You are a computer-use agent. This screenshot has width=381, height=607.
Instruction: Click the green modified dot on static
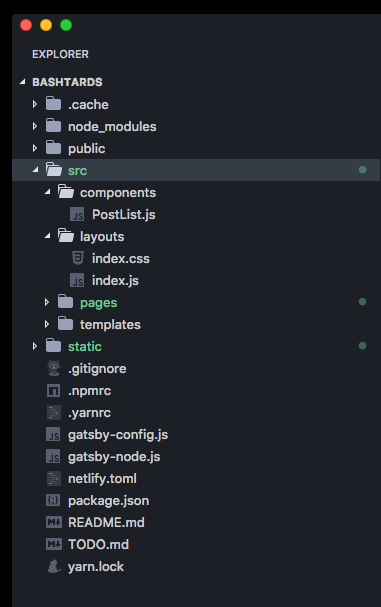(362, 346)
